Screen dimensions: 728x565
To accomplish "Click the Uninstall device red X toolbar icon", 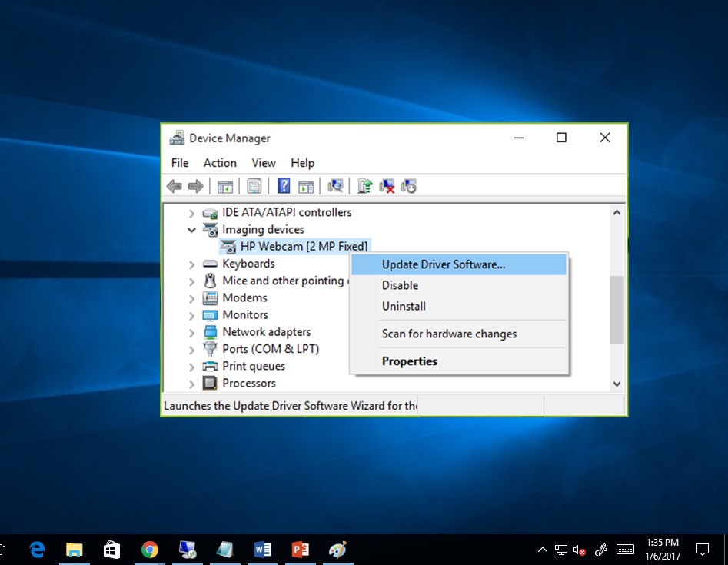I will tap(387, 187).
